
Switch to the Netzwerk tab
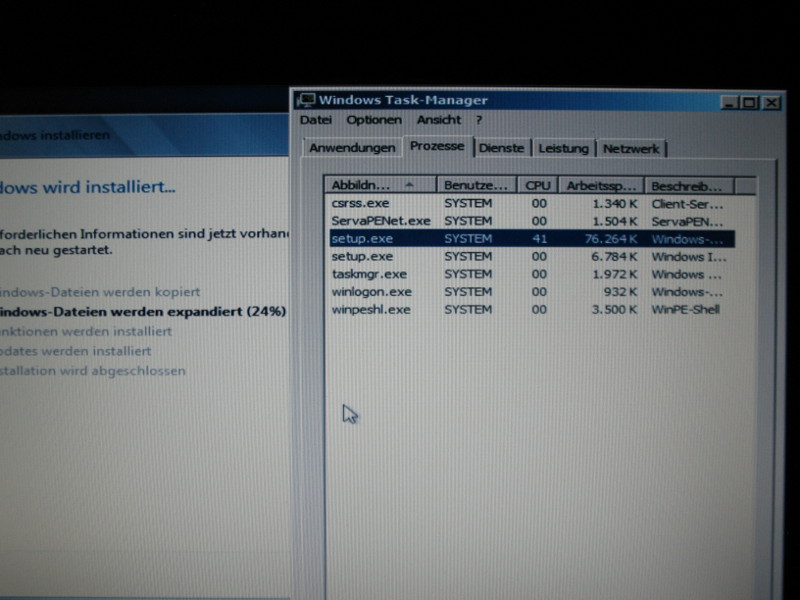pyautogui.click(x=631, y=149)
